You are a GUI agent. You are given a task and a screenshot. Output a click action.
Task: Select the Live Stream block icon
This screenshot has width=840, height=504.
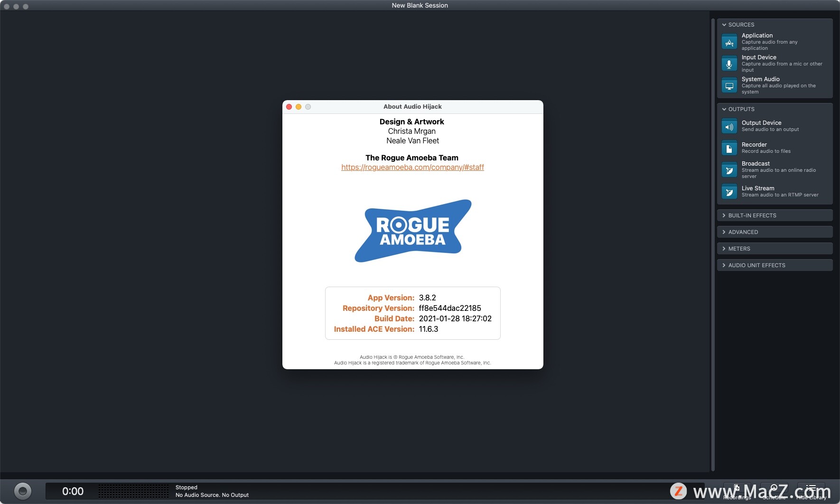click(729, 192)
